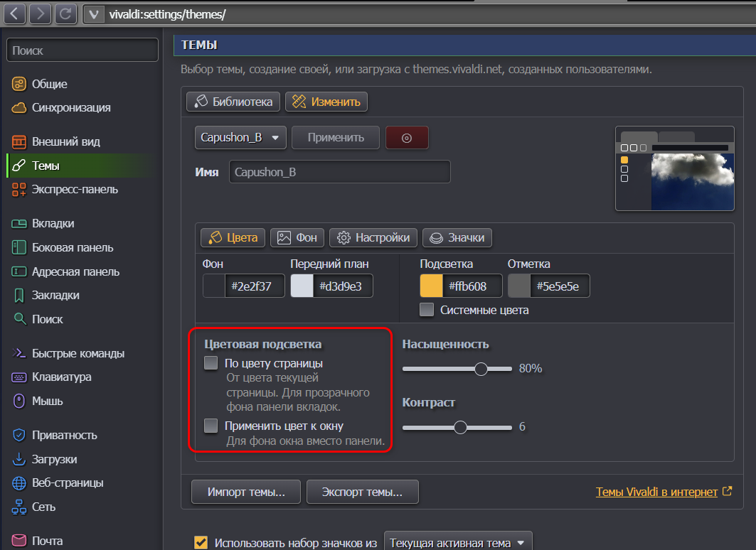Switch to the Настройки tab

click(373, 237)
